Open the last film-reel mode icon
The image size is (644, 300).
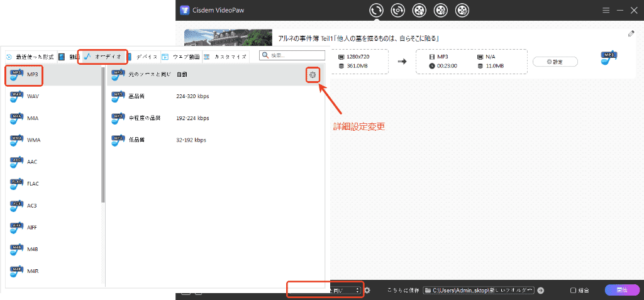click(462, 10)
